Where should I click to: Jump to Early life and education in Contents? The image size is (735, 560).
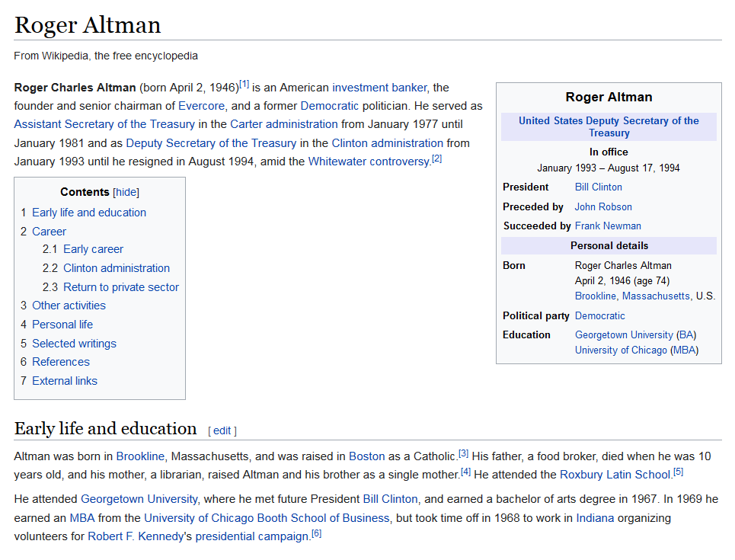pyautogui.click(x=89, y=213)
